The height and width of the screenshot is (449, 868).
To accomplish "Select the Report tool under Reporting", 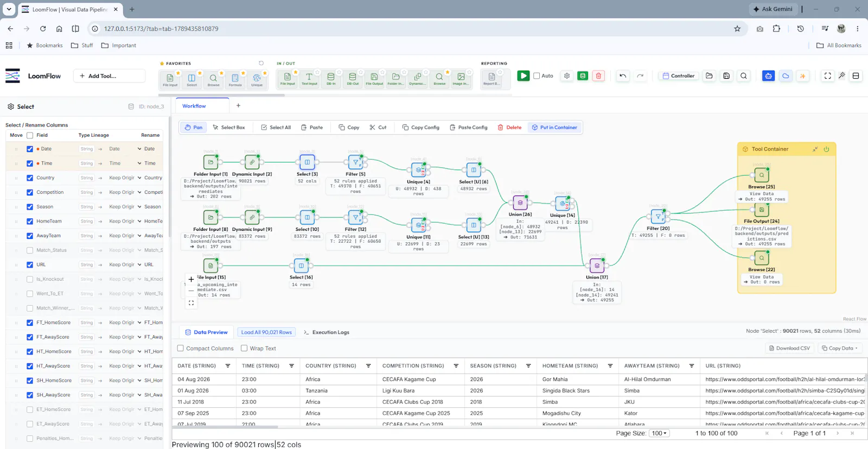I will point(492,79).
